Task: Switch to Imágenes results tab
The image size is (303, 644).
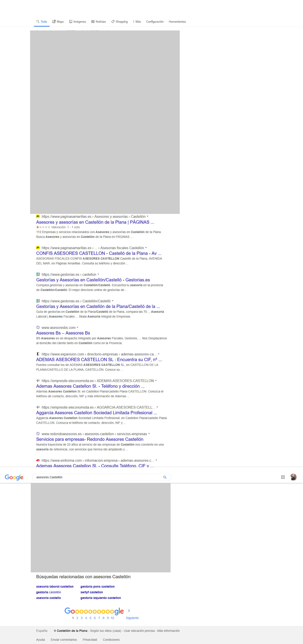Action: pos(77,22)
